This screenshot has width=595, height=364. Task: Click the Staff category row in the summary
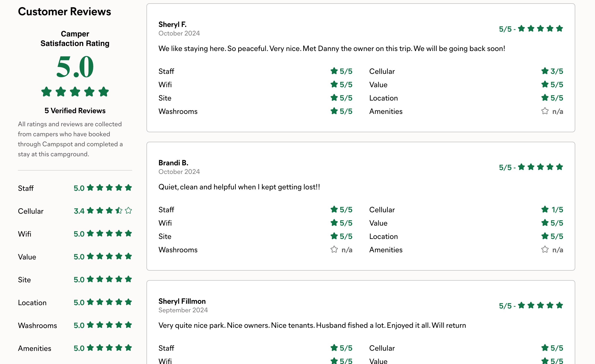pos(75,188)
